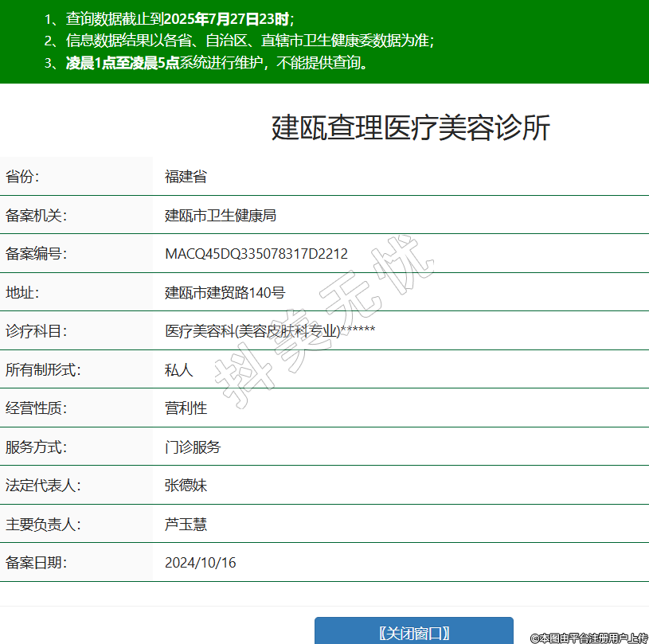This screenshot has height=644, width=649.
Task: Click the legal representative name 张德妹
Action: [x=186, y=485]
